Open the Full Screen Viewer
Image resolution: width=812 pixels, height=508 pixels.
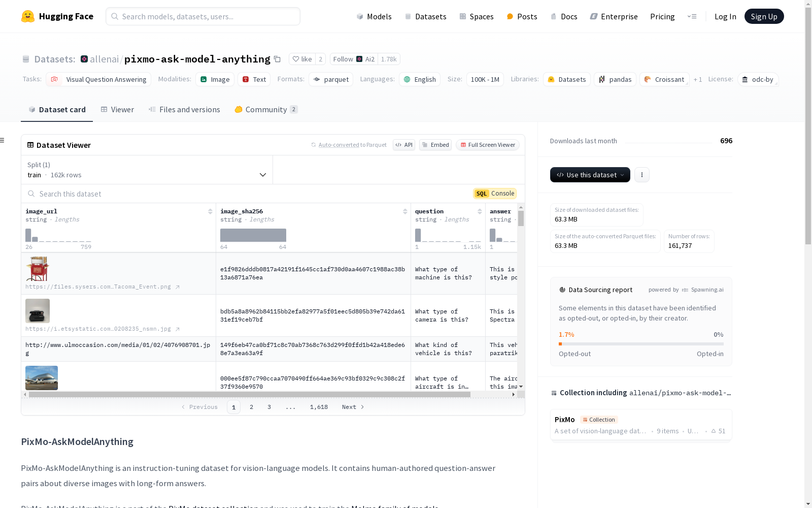488,145
